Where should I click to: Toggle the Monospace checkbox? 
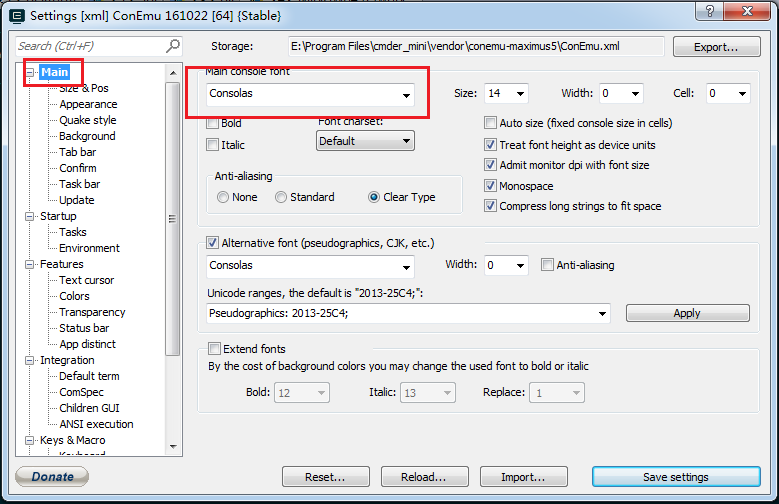[491, 185]
